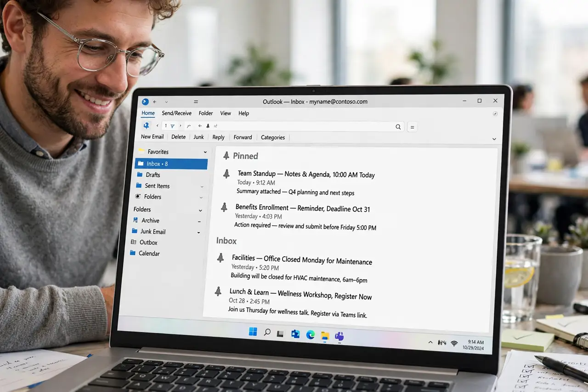Open the Windows Start menu

(x=253, y=331)
